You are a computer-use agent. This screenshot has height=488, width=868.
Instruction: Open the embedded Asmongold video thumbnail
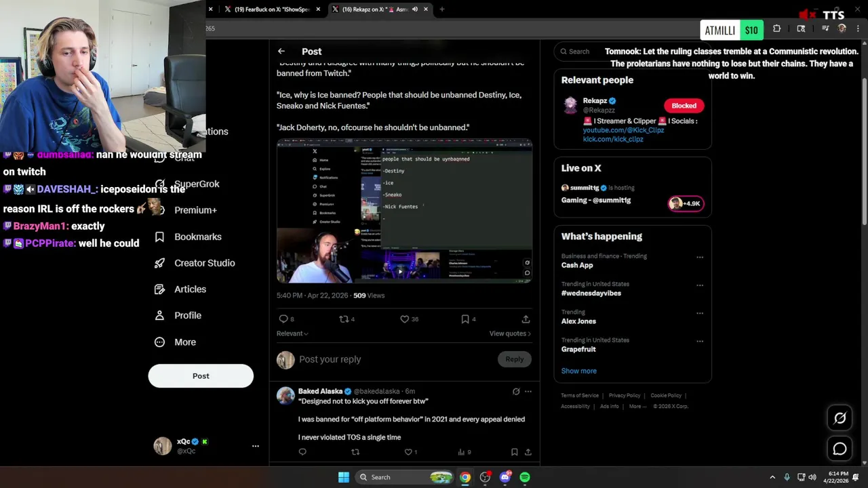tap(404, 211)
